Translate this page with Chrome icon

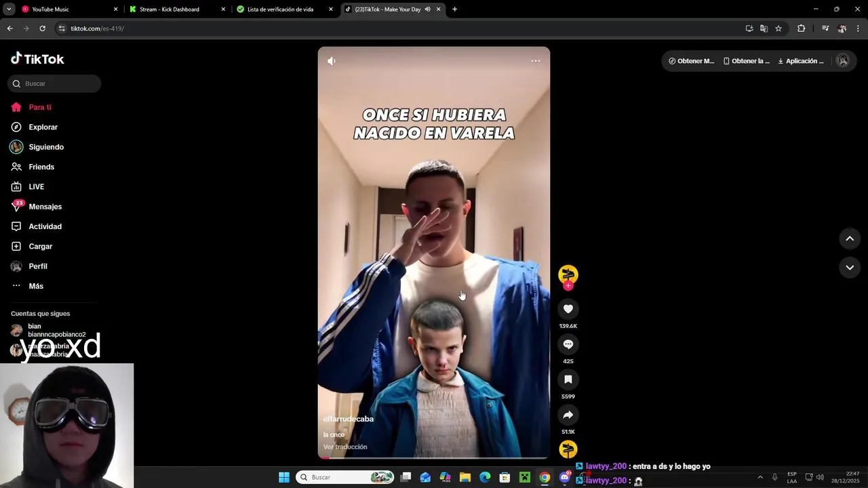pyautogui.click(x=764, y=28)
